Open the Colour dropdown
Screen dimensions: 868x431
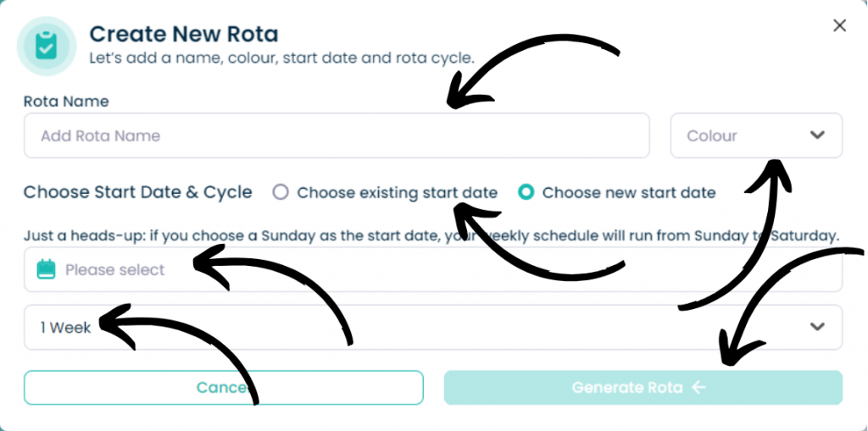click(756, 135)
